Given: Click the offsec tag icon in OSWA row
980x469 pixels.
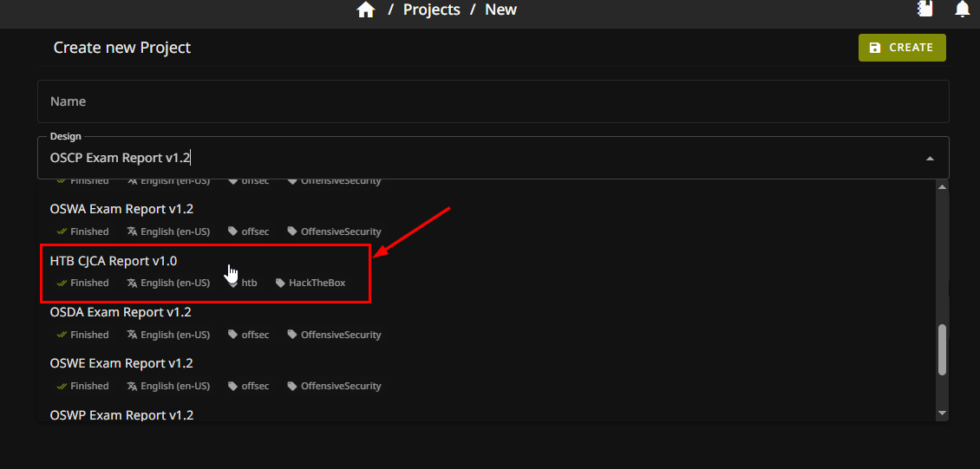Looking at the screenshot, I should [232, 231].
